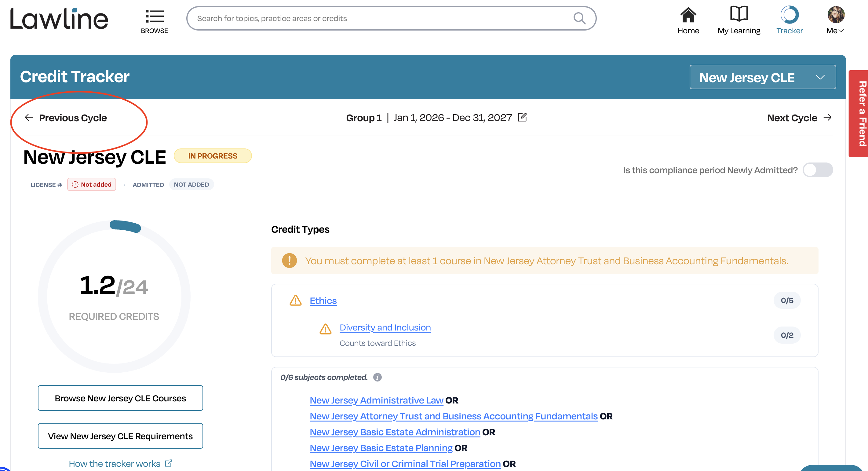Go to Home via house icon
868x471 pixels.
coord(688,15)
